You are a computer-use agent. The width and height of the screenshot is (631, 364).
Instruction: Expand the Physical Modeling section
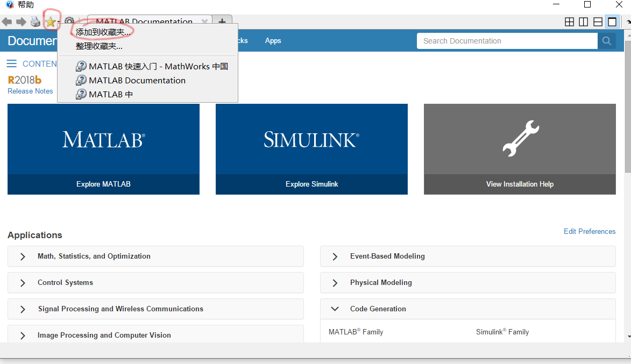tap(467, 283)
